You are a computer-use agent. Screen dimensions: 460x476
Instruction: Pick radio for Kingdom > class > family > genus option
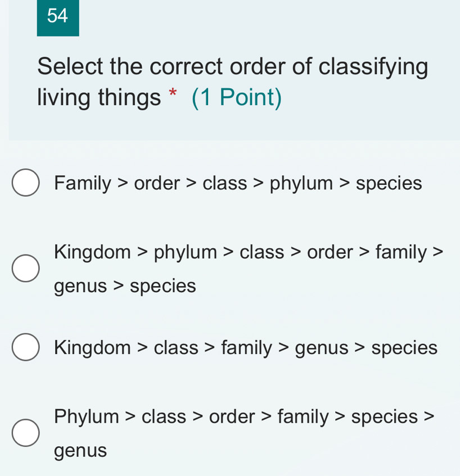(26, 348)
